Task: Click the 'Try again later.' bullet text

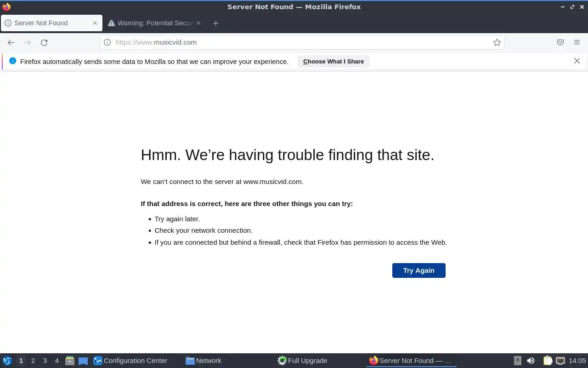Action: (177, 219)
